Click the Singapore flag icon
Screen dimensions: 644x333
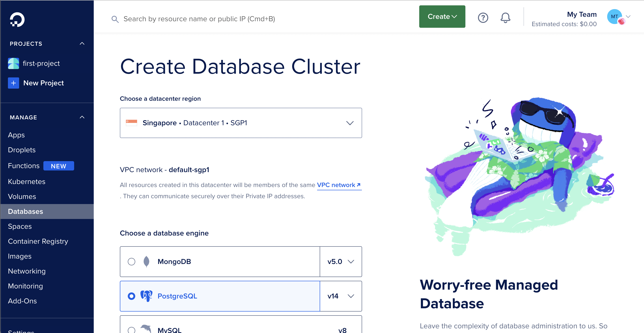tap(132, 123)
